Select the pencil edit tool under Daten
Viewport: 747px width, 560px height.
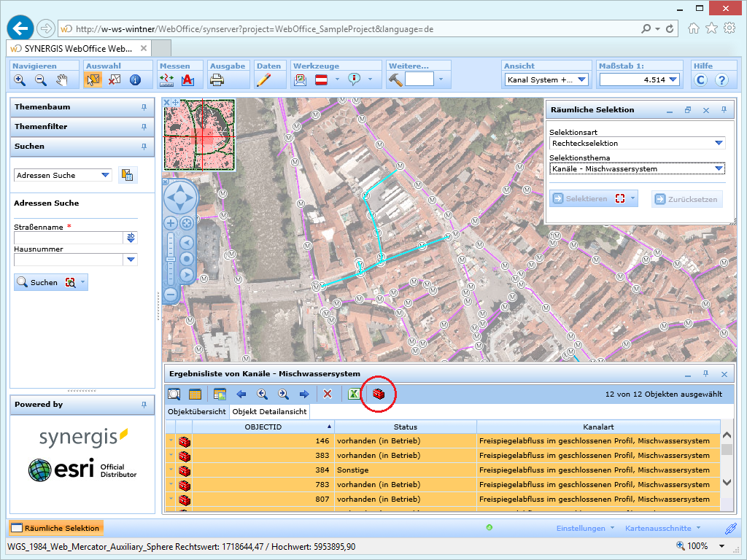pyautogui.click(x=263, y=80)
